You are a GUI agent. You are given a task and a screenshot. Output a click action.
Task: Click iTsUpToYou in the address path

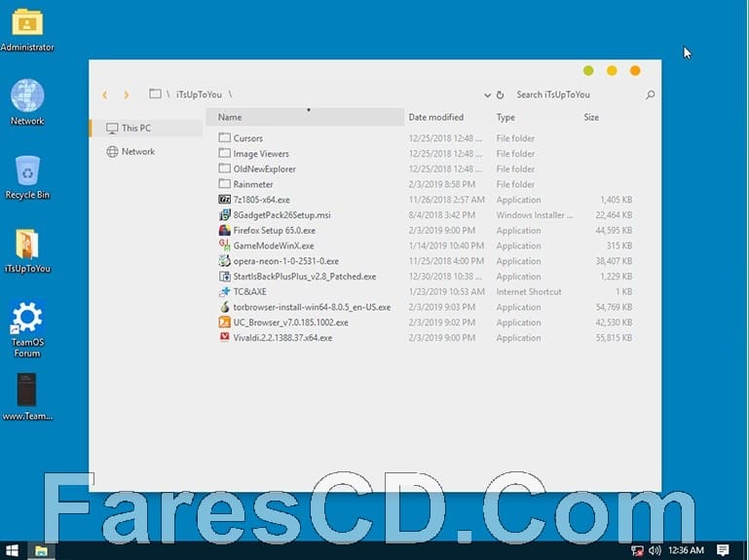pos(200,94)
